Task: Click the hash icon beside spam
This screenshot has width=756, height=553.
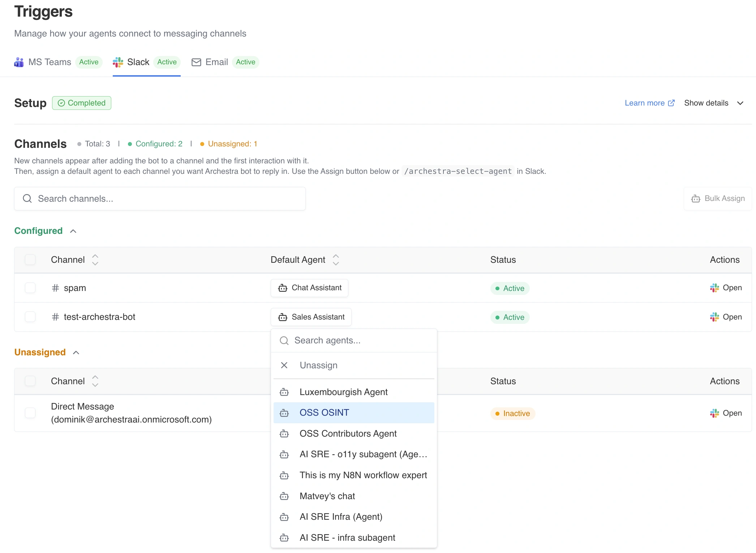Action: coord(55,288)
